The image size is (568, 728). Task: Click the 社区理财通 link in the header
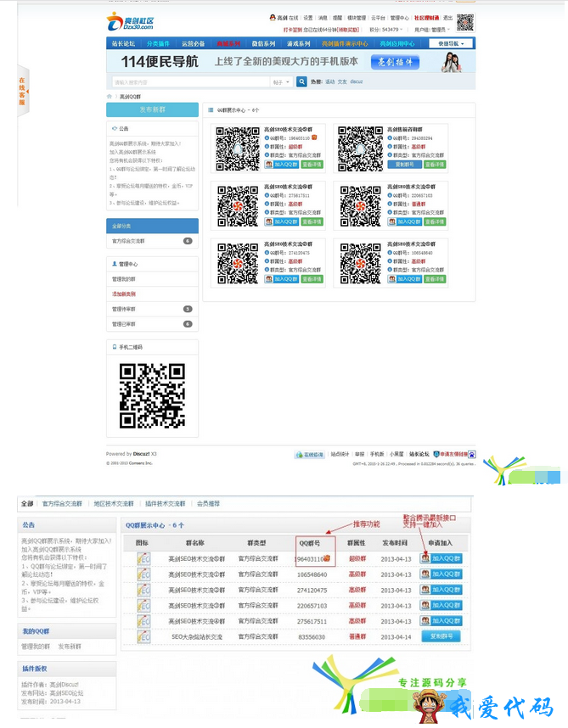tap(426, 18)
